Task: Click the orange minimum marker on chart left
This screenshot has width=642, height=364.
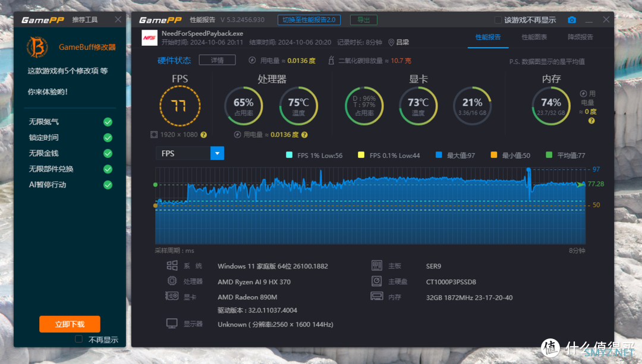Action: tap(155, 205)
